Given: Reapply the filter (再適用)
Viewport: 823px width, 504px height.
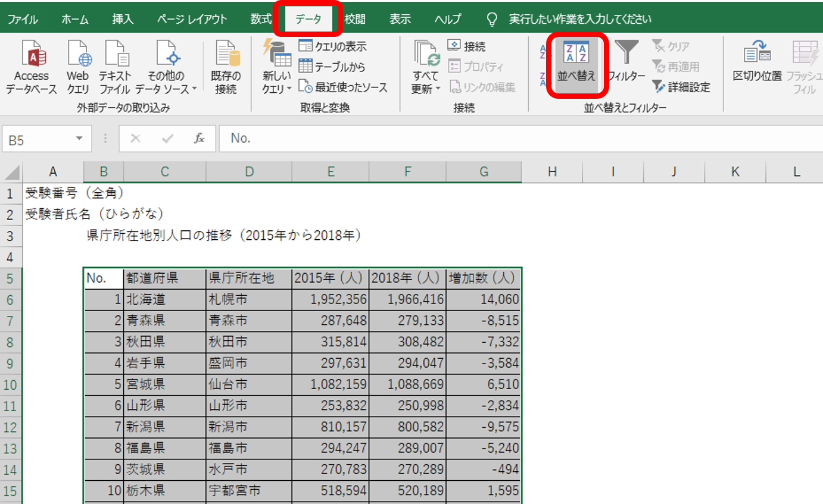Looking at the screenshot, I should point(676,67).
